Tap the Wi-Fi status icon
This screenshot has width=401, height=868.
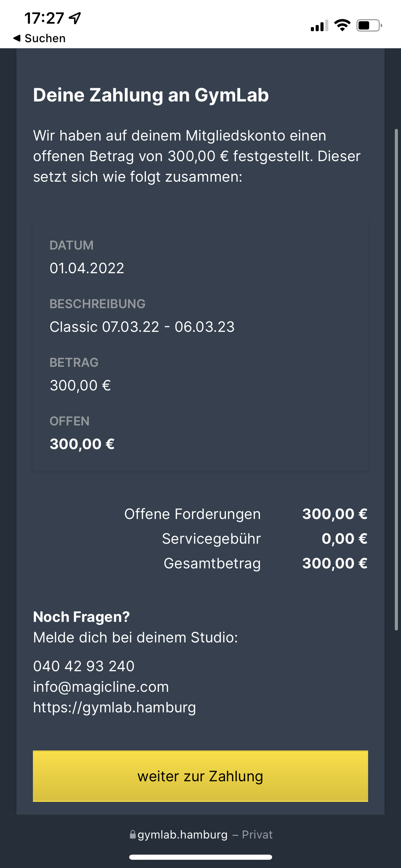342,25
